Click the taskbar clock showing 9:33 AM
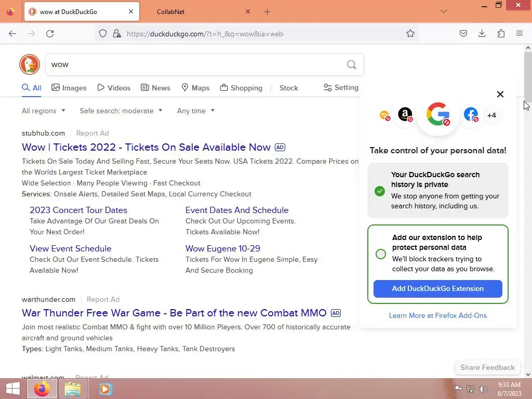The image size is (532, 399). [x=509, y=389]
